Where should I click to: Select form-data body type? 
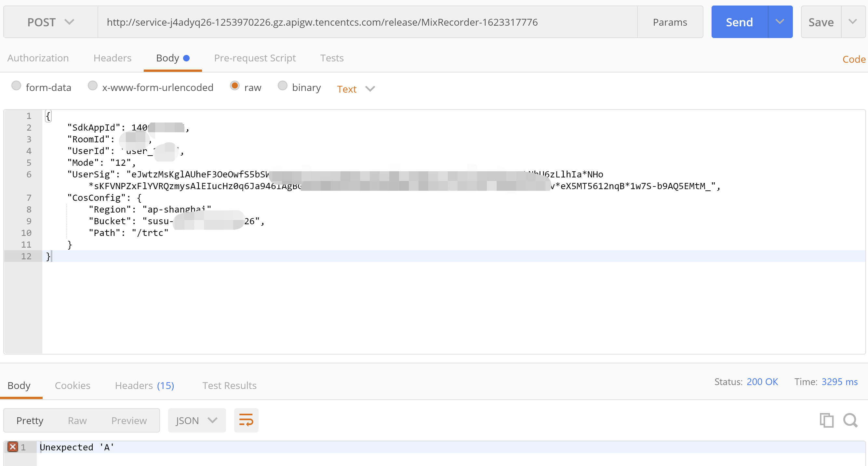click(16, 86)
